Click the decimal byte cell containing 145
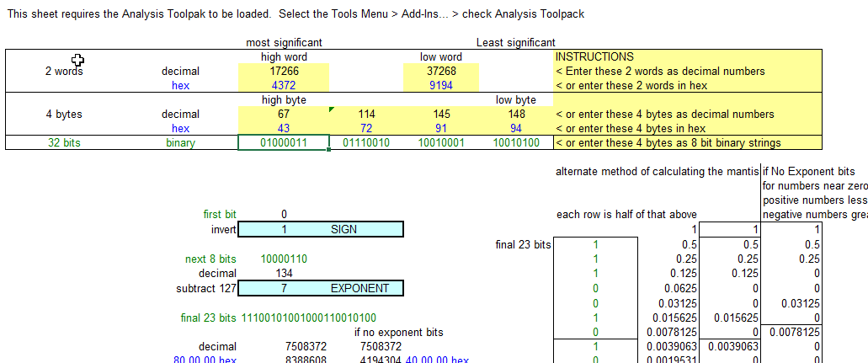The height and width of the screenshot is (363, 868). coord(441,115)
